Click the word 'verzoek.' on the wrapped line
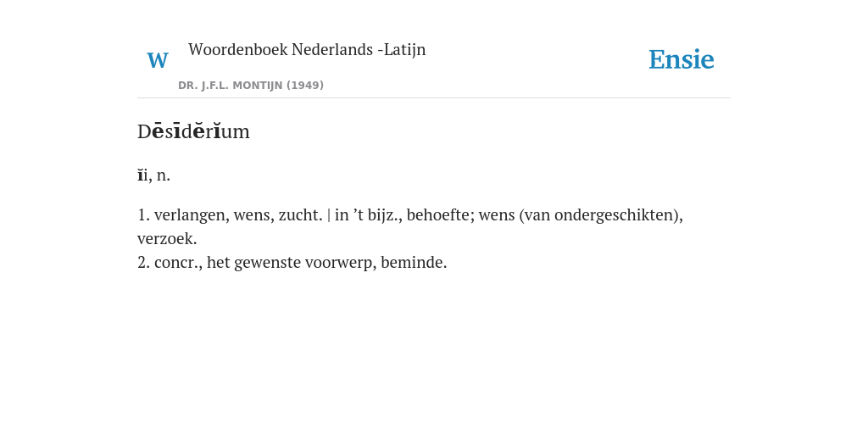 167,238
